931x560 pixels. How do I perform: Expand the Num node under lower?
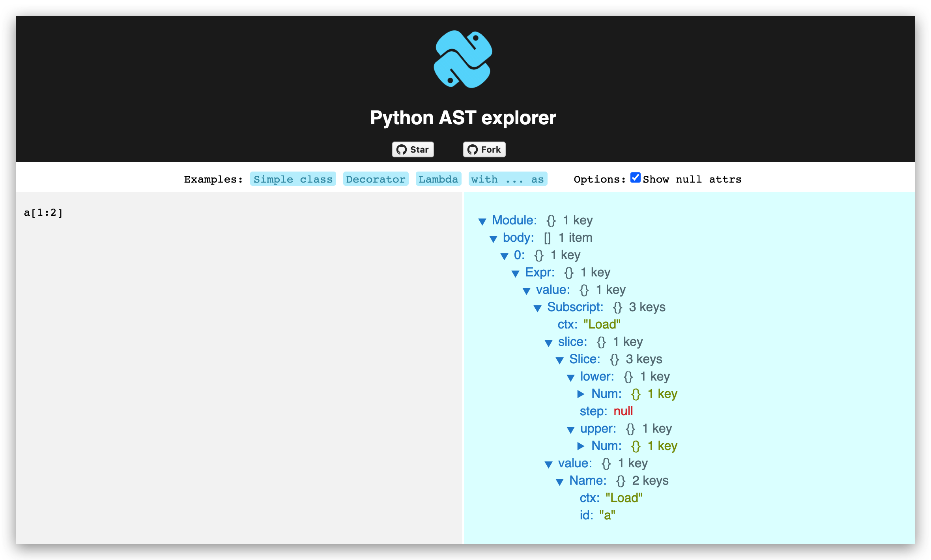click(581, 394)
